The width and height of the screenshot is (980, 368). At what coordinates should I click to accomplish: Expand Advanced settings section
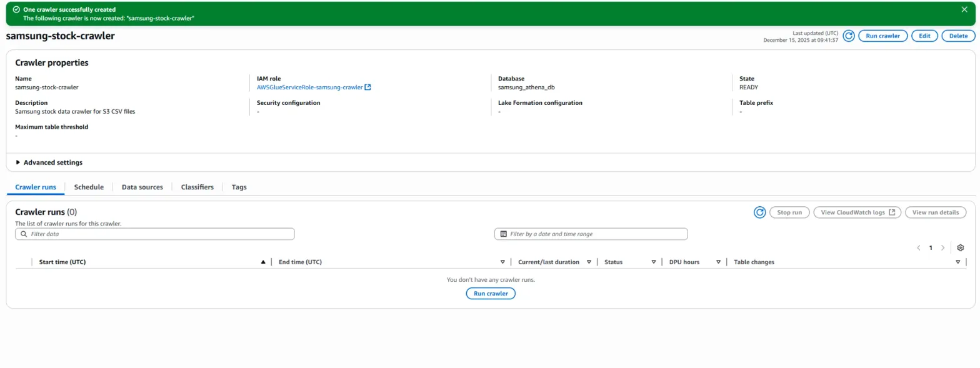click(x=49, y=162)
